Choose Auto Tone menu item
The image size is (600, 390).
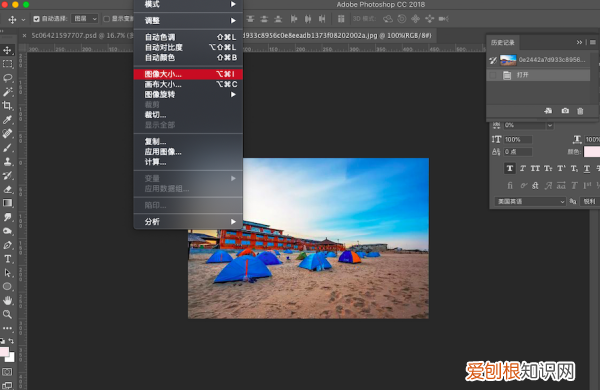click(188, 37)
